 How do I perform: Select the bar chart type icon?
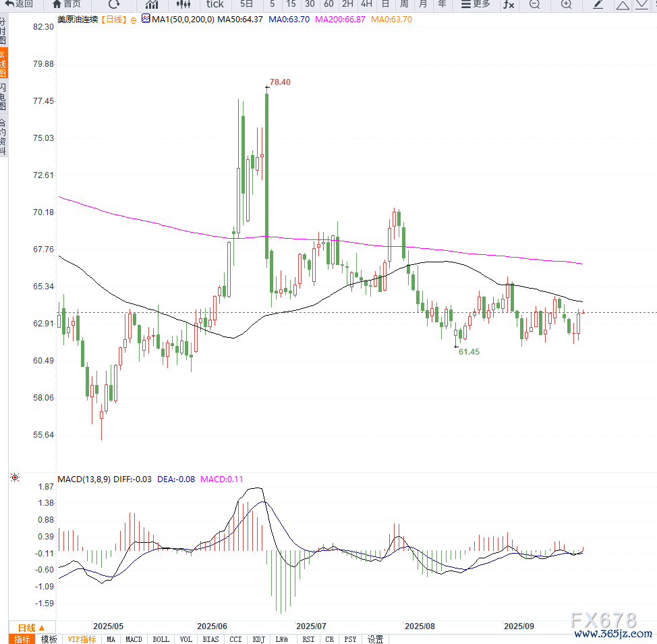click(x=152, y=4)
